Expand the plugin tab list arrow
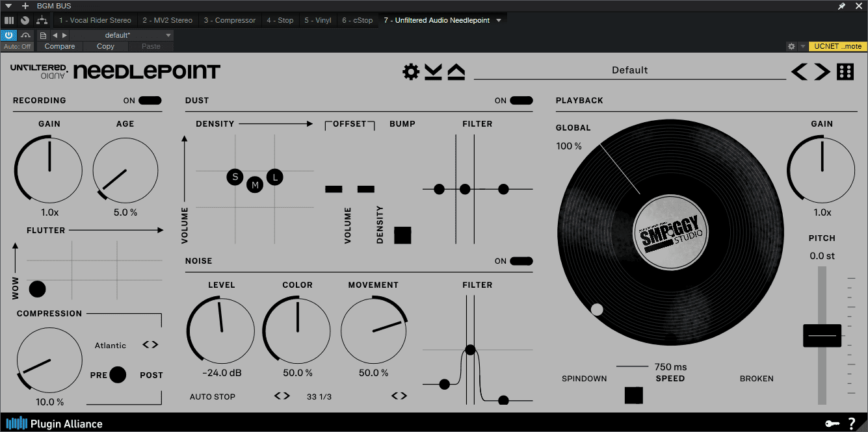Image resolution: width=868 pixels, height=432 pixels. (x=499, y=20)
